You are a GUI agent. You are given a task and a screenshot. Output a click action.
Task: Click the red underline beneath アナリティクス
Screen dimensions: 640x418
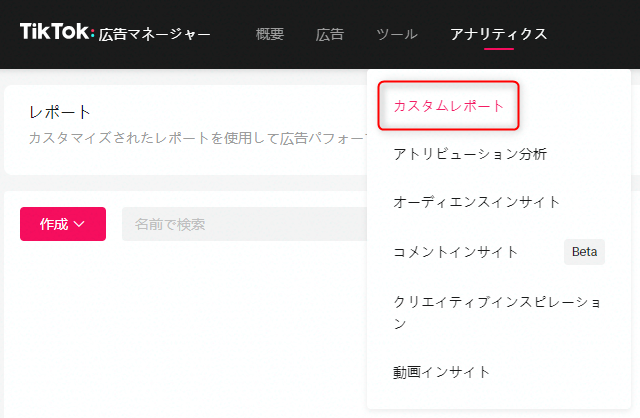(498, 49)
